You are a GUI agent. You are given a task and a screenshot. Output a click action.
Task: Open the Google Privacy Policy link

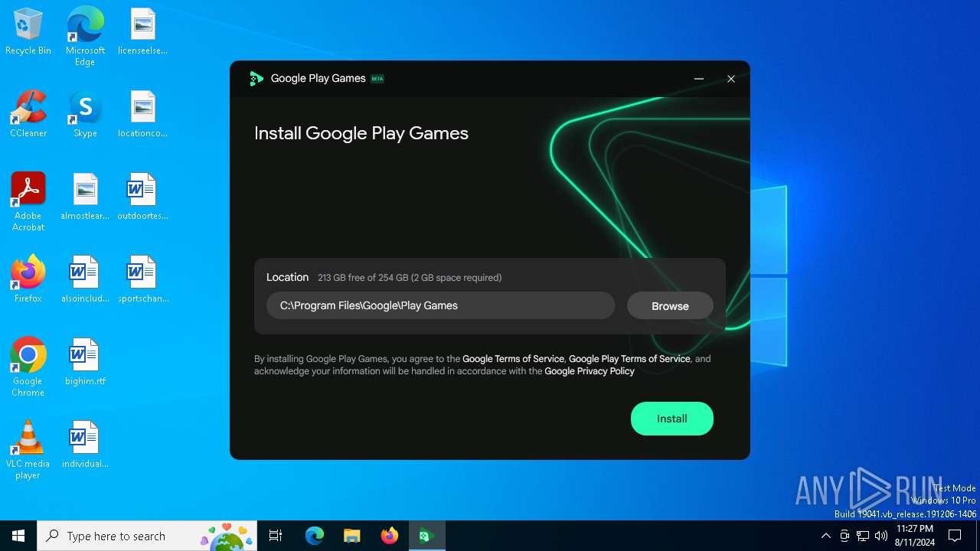point(590,371)
